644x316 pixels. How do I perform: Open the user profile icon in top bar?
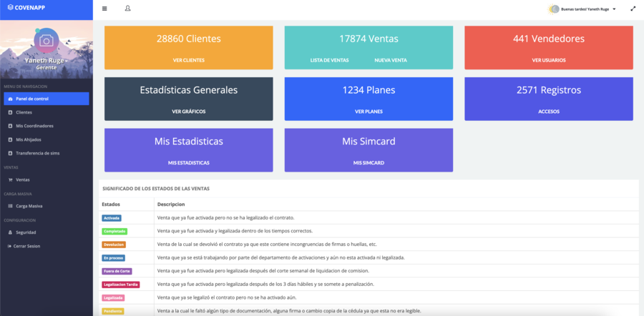128,9
